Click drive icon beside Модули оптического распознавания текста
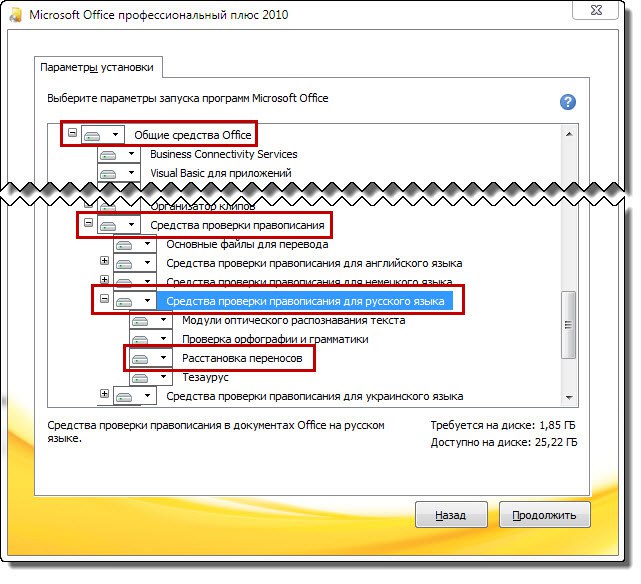The image size is (641, 584). click(141, 320)
